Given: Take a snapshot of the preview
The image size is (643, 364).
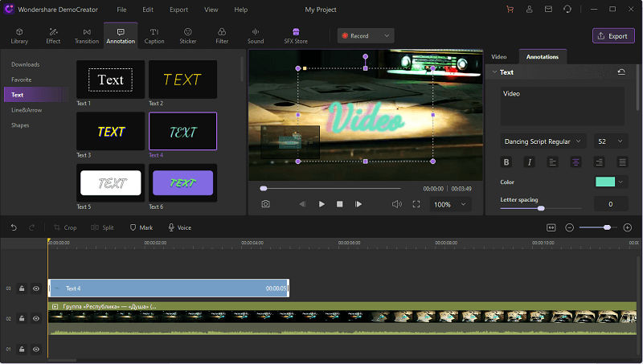Looking at the screenshot, I should coord(266,204).
